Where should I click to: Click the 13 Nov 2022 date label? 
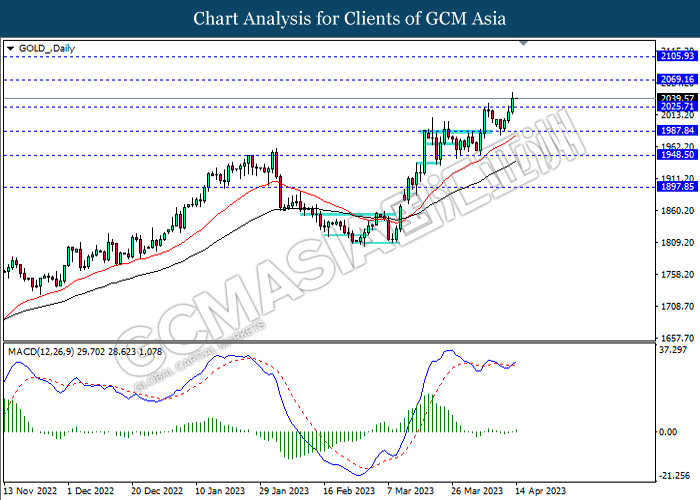point(31,491)
